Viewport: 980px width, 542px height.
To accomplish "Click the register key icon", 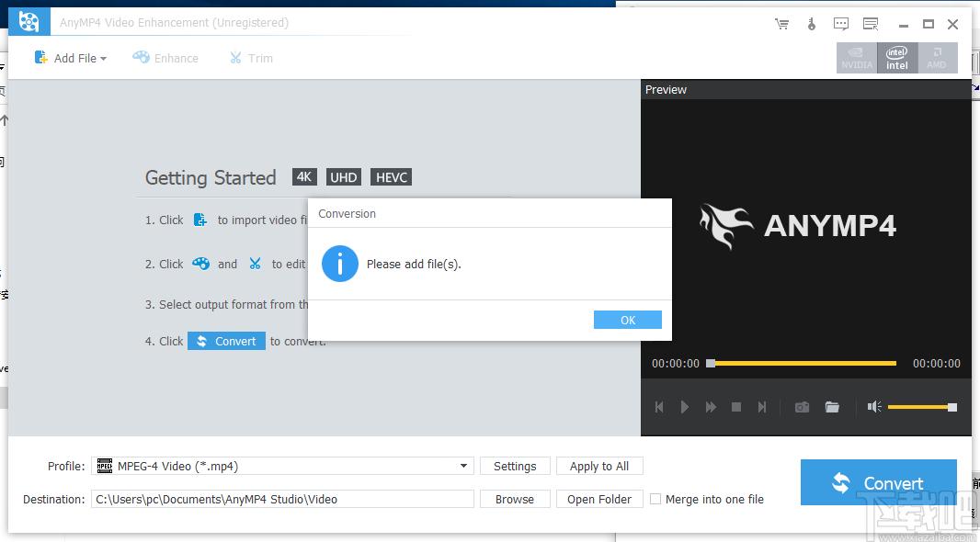I will (812, 24).
